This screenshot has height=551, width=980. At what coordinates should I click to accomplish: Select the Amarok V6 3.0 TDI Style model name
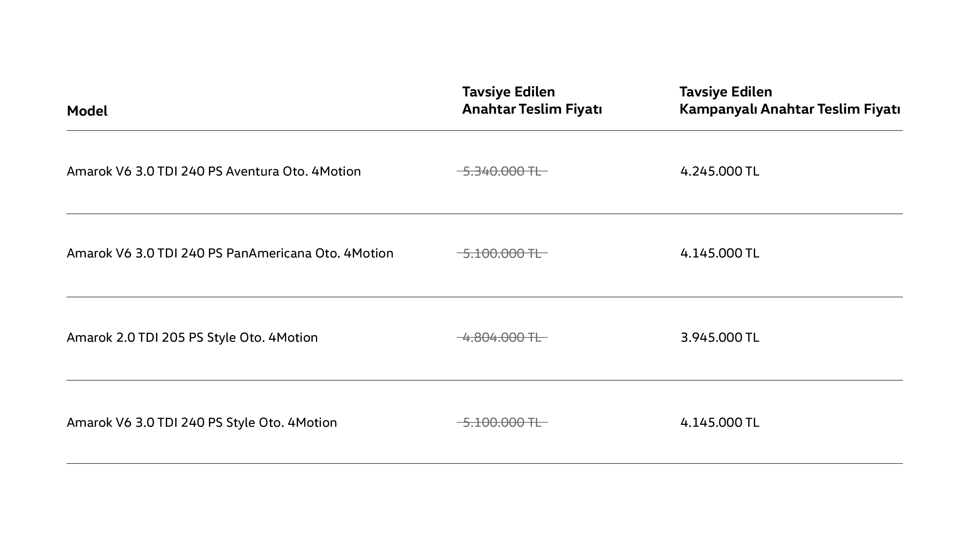point(201,422)
